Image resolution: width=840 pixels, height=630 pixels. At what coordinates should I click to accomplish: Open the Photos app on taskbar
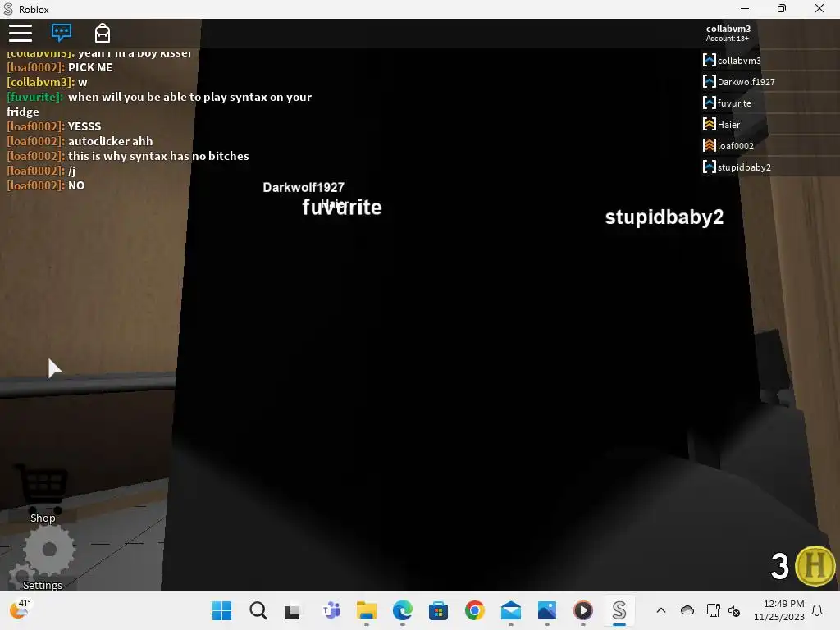pos(547,610)
